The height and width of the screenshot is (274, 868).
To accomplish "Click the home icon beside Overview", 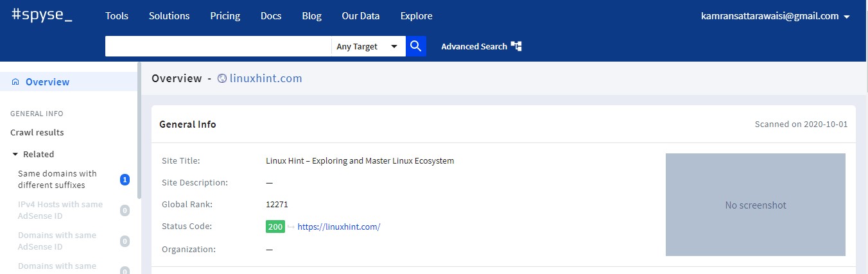I will pyautogui.click(x=15, y=82).
